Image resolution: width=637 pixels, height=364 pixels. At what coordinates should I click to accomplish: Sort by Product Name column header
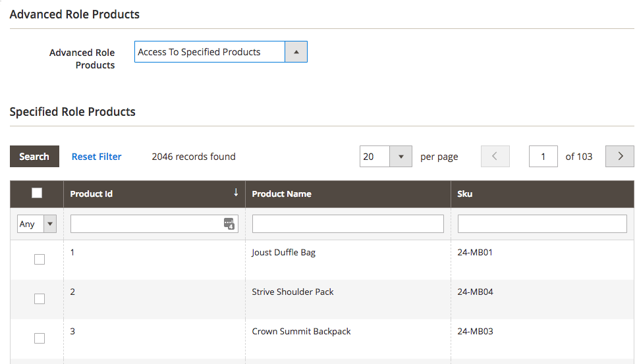click(282, 194)
